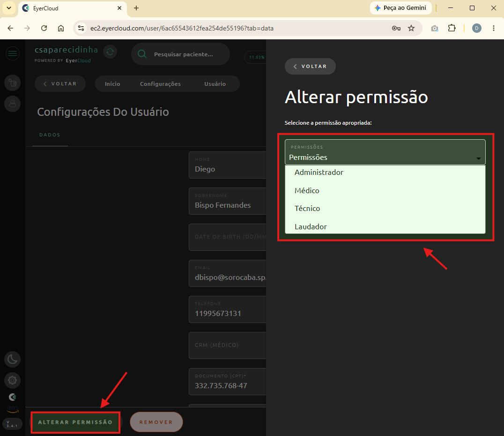Image resolution: width=504 pixels, height=436 pixels.
Task: Select the Laudador permission option
Action: tap(385, 226)
